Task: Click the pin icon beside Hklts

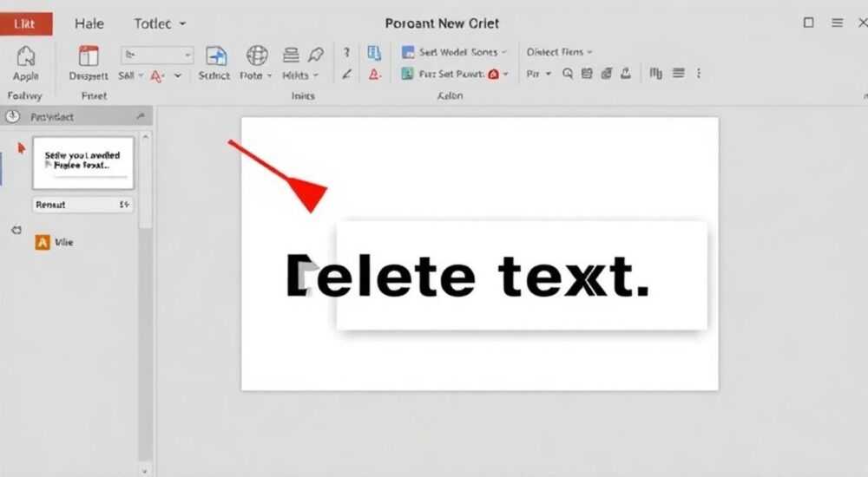Action: (x=316, y=55)
